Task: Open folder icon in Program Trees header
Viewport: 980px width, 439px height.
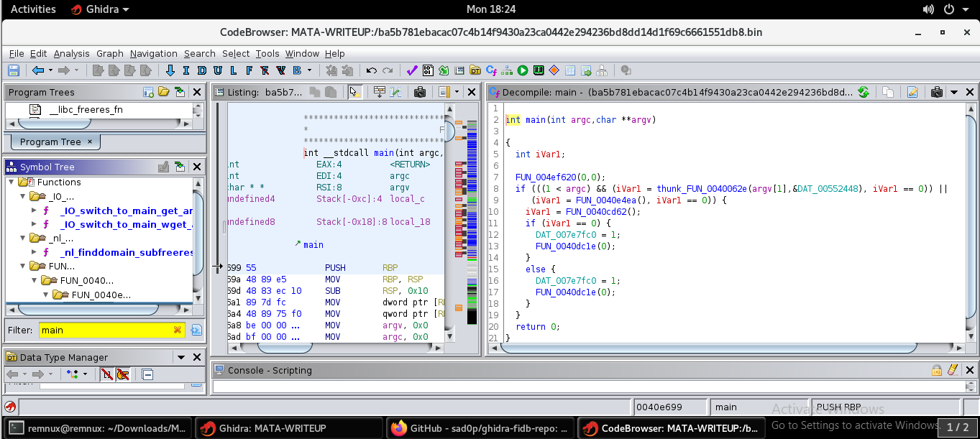Action: (163, 92)
